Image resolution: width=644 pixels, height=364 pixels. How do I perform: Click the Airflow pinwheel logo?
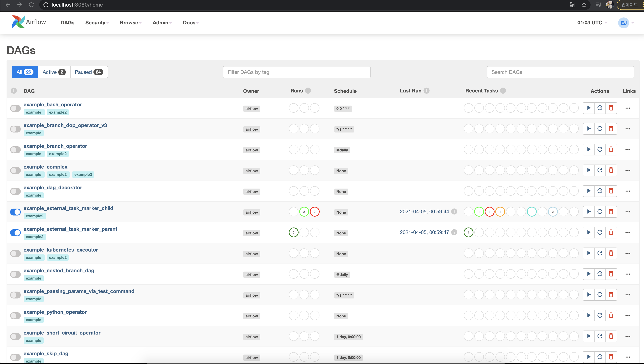click(x=18, y=22)
